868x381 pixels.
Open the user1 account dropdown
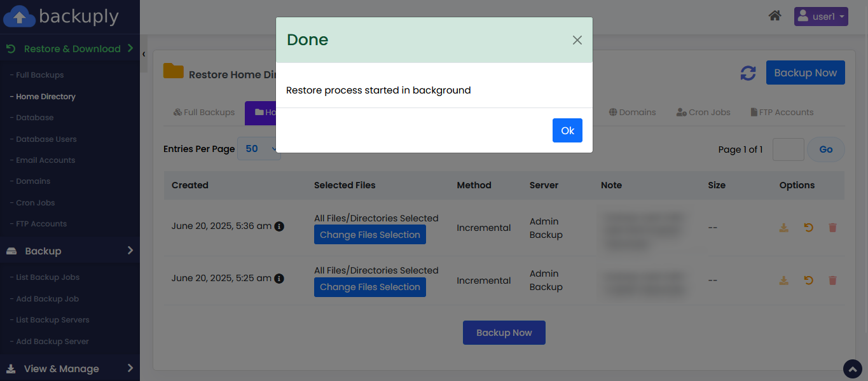click(x=820, y=17)
